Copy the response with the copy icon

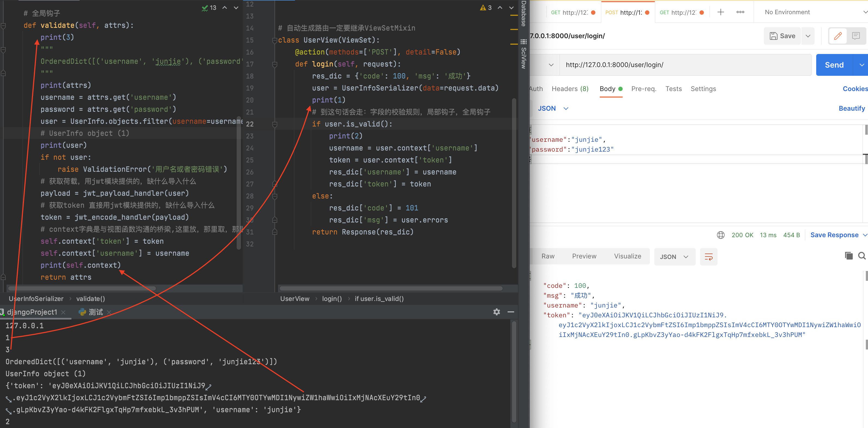point(848,256)
